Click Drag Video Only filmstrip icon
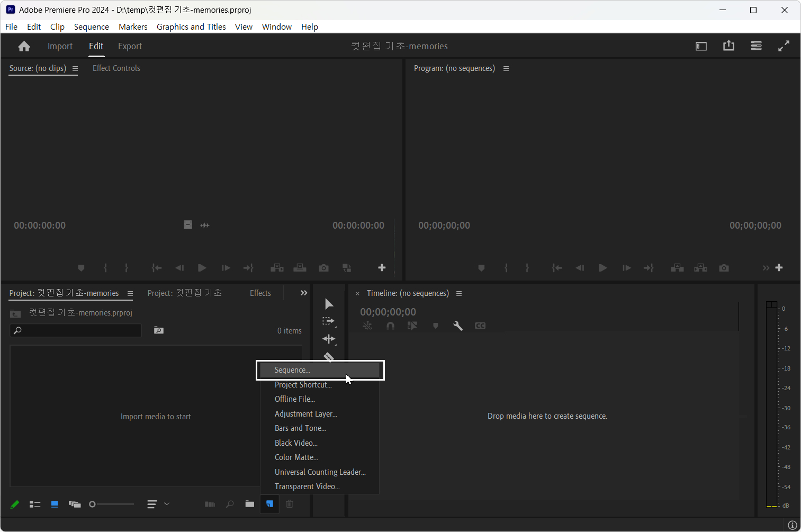 pos(188,225)
